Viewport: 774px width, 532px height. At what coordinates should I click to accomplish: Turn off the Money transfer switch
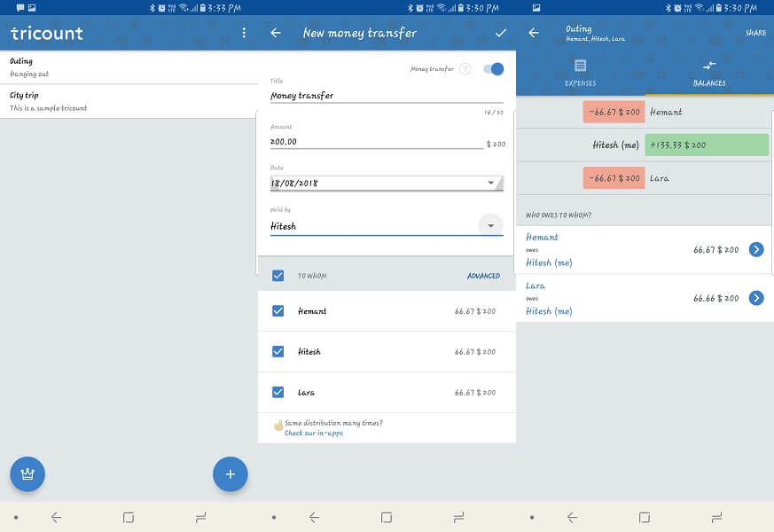(x=493, y=68)
